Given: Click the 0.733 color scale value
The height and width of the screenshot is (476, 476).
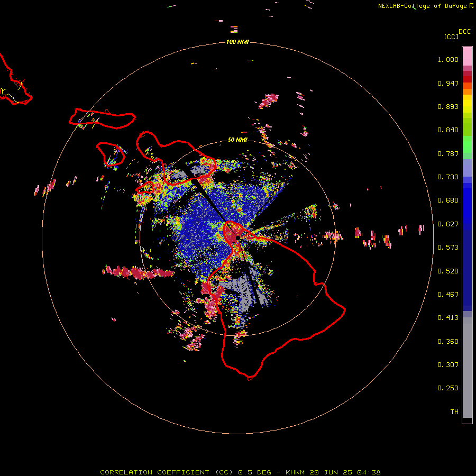Looking at the screenshot, I should [448, 177].
